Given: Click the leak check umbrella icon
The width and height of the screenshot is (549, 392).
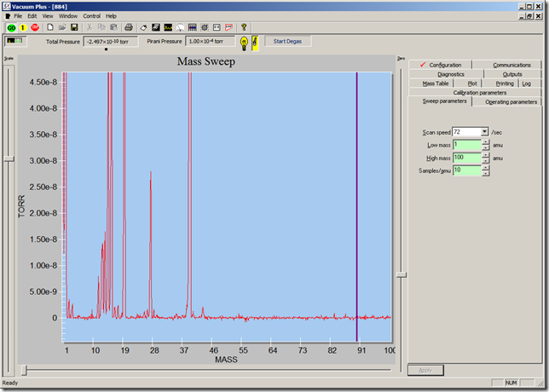Looking at the screenshot, I should 180,27.
